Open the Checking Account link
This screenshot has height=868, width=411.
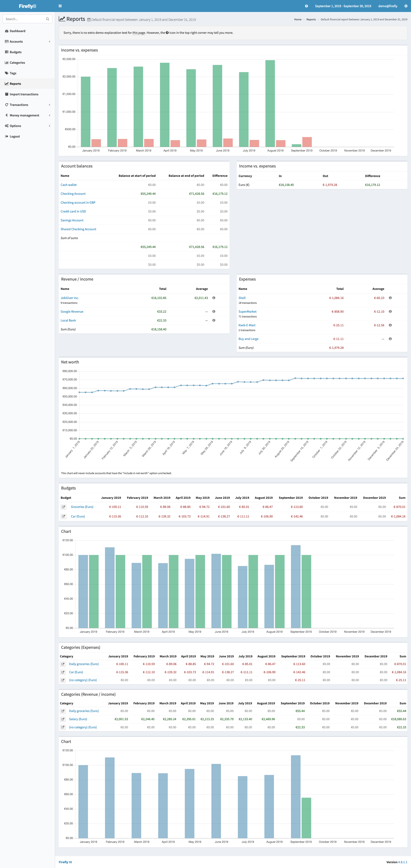[x=73, y=194]
